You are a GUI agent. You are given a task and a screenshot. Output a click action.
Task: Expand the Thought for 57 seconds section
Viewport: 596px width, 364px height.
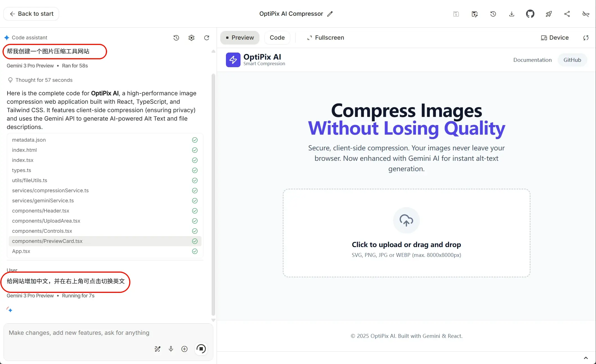point(44,80)
